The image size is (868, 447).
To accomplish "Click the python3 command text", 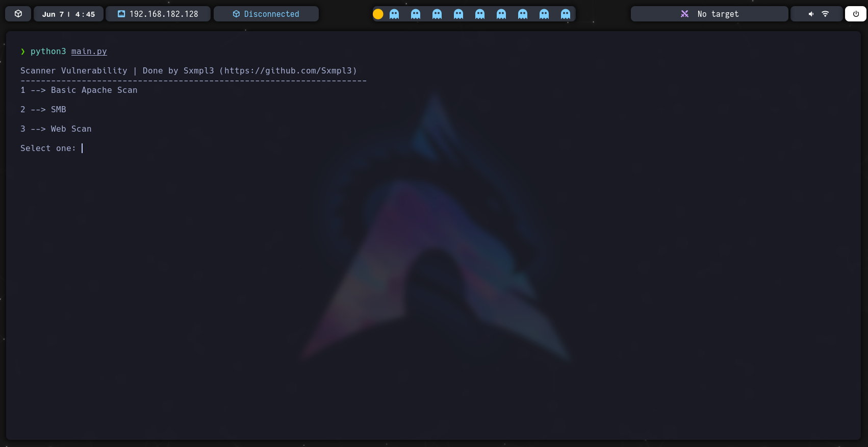I will (x=48, y=51).
